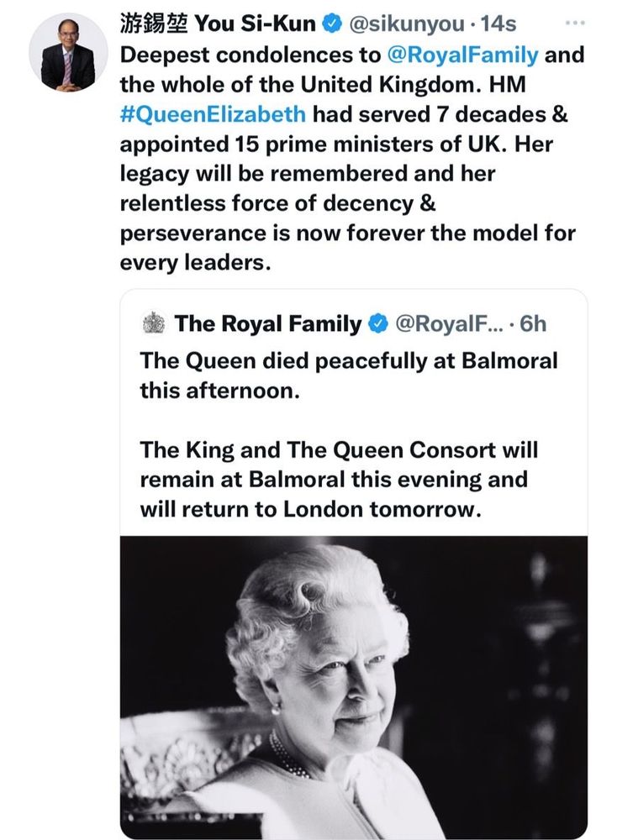617x840 pixels.
Task: Click the "Deepest condolences to" opening text
Action: coord(250,56)
